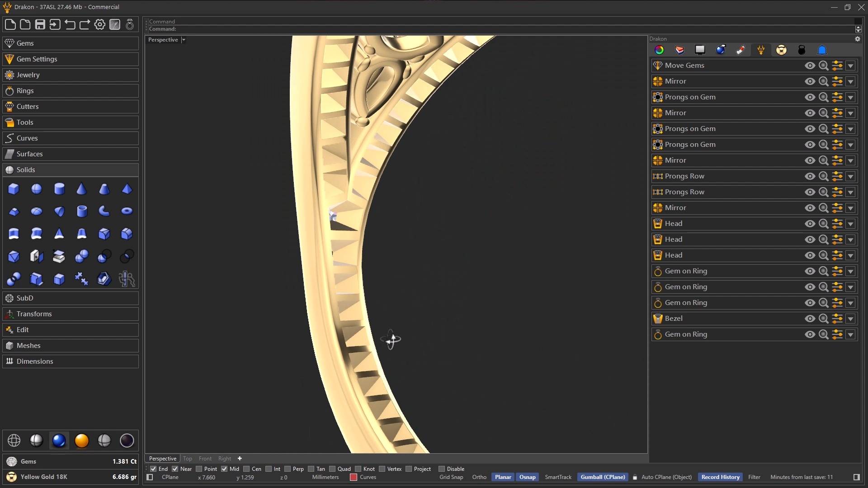This screenshot has height=488, width=868.
Task: Select orange rendered display sphere
Action: pyautogui.click(x=82, y=440)
